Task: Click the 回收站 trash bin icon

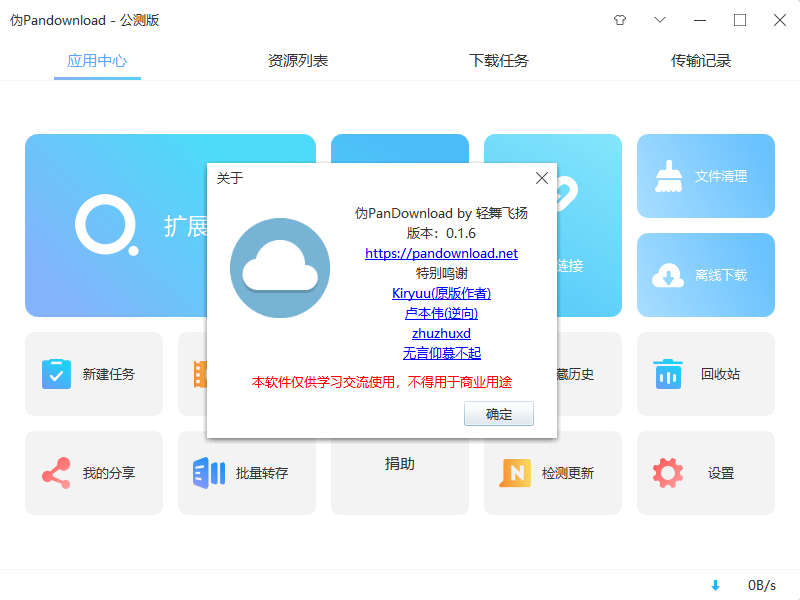Action: (668, 374)
